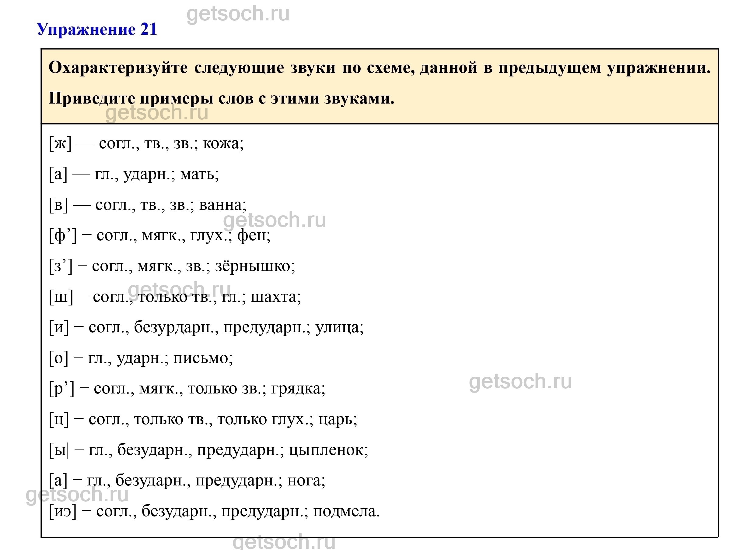Click the getsoch.ru watermark on right side
This screenshot has height=550, width=756.
coord(520,382)
